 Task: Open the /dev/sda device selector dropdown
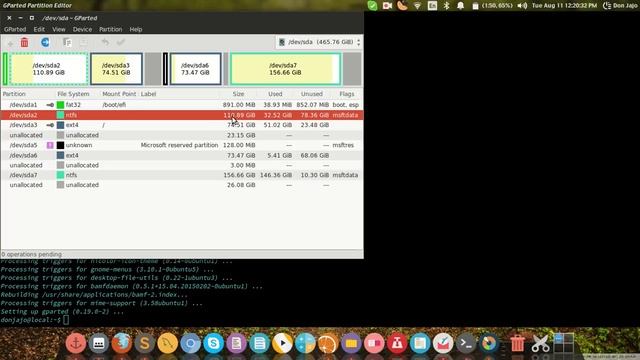[319, 42]
